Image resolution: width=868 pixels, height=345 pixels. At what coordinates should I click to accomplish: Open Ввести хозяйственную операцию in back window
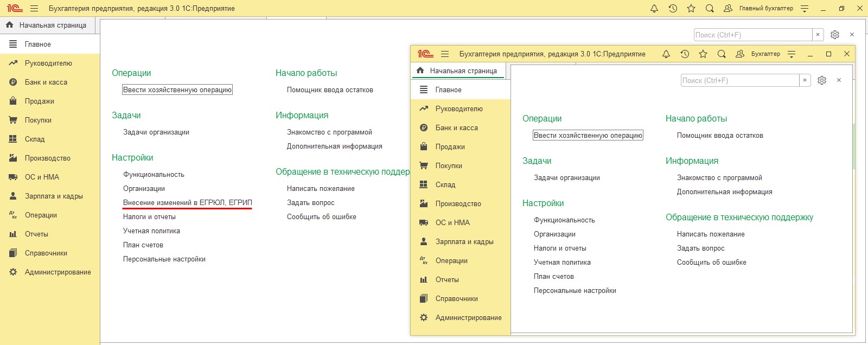point(177,90)
